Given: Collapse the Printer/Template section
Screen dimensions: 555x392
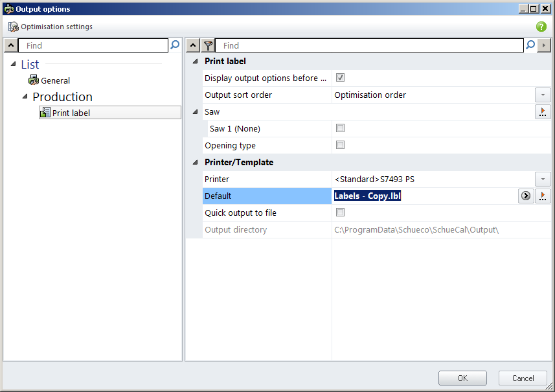Looking at the screenshot, I should [196, 163].
